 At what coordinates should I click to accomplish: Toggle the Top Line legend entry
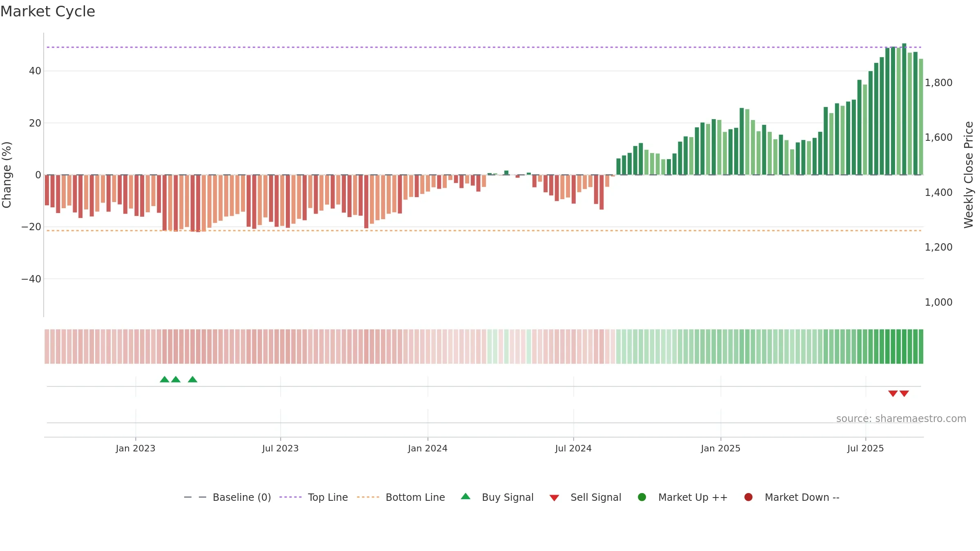point(314,497)
